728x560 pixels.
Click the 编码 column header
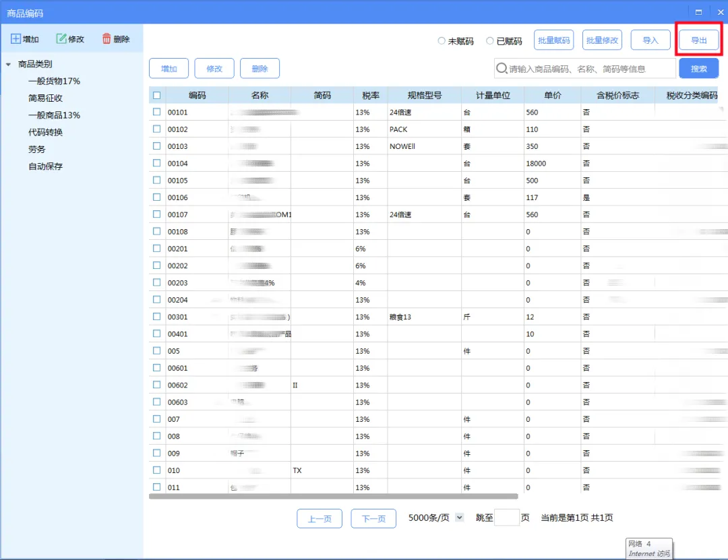point(197,95)
